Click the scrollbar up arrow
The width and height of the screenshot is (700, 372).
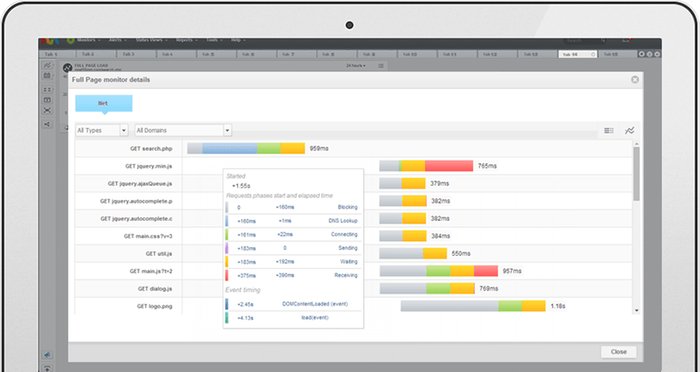[x=636, y=143]
